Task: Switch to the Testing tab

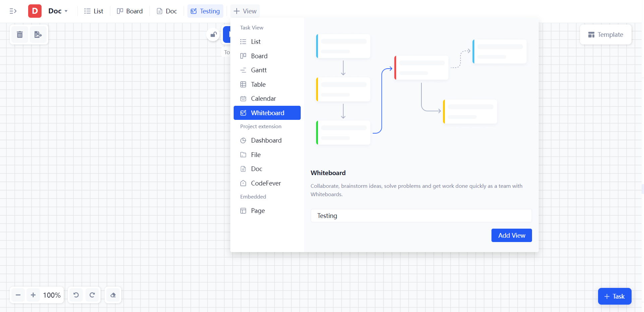Action: tap(205, 11)
